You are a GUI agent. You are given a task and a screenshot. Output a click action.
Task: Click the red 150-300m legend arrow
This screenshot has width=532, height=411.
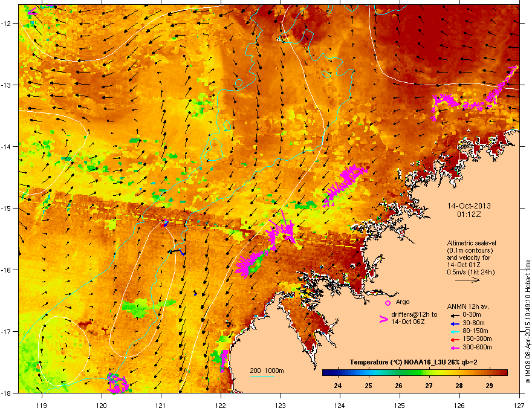(454, 339)
